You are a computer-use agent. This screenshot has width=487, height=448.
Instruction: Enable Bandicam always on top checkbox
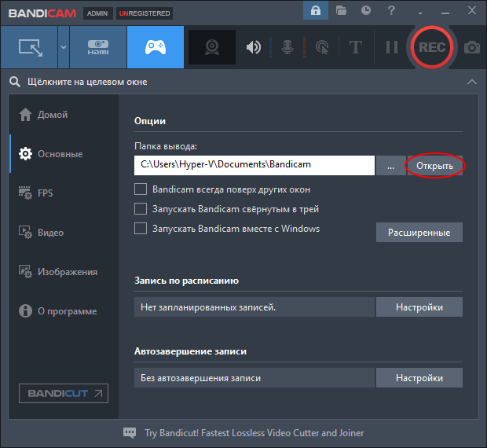click(x=141, y=189)
